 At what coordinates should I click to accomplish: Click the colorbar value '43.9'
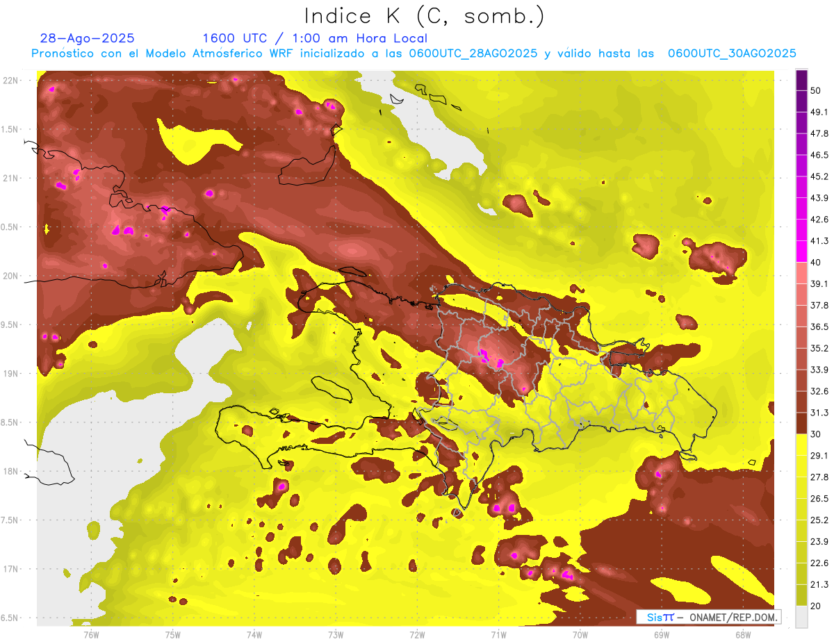(x=819, y=198)
